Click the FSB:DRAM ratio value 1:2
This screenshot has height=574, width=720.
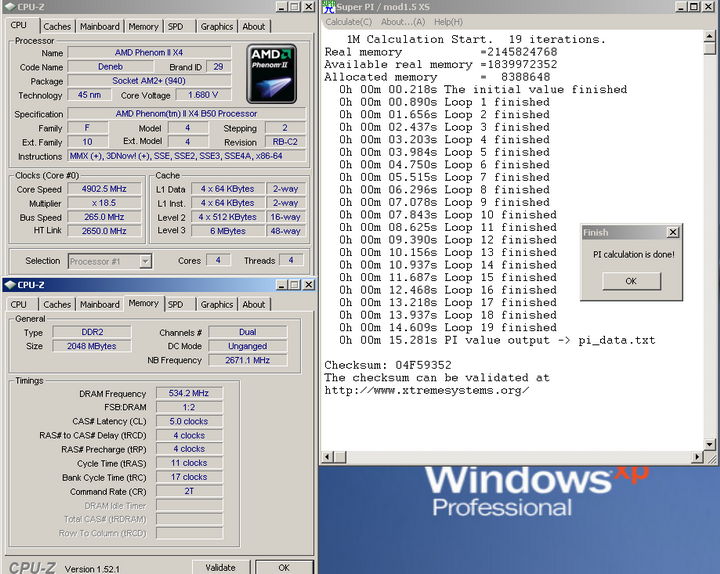coord(189,407)
